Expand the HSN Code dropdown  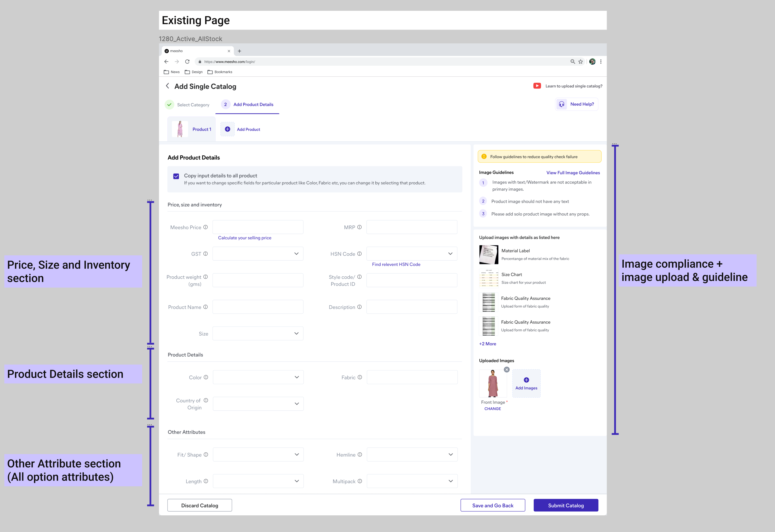pos(412,254)
